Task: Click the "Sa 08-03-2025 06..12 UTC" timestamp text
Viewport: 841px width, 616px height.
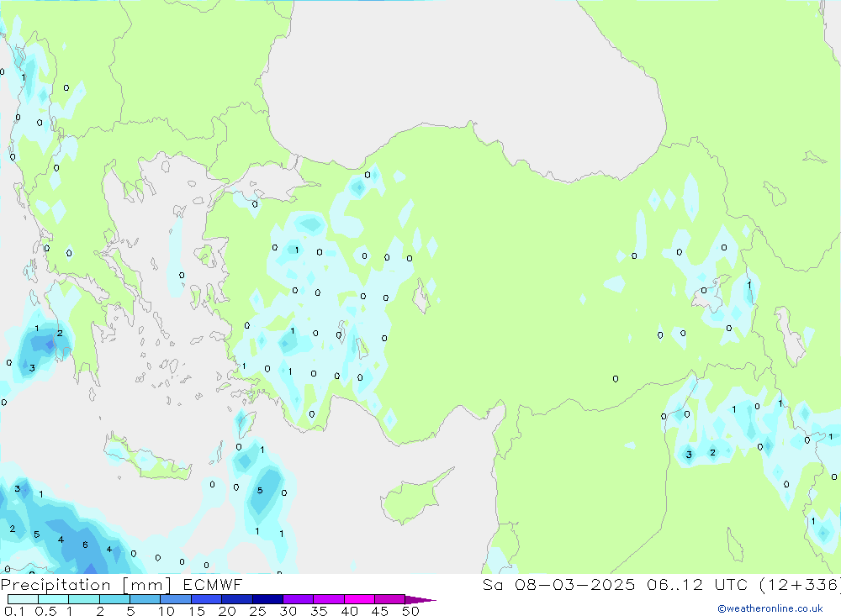Action: tap(615, 585)
